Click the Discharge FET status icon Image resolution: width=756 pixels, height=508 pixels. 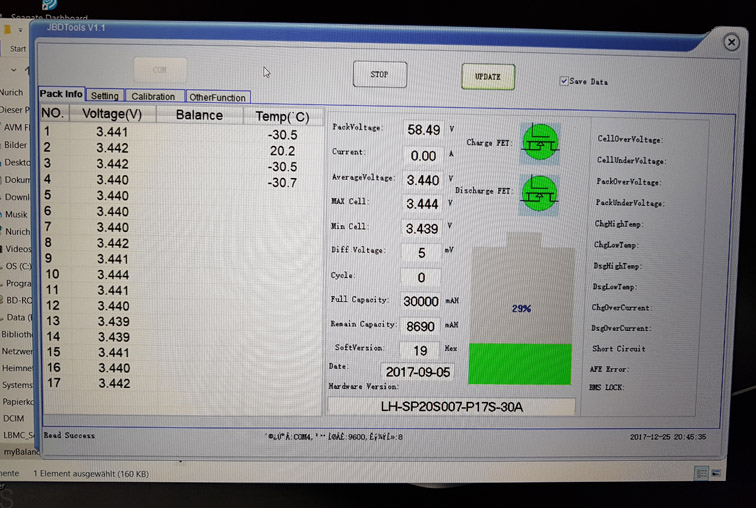[x=539, y=192]
